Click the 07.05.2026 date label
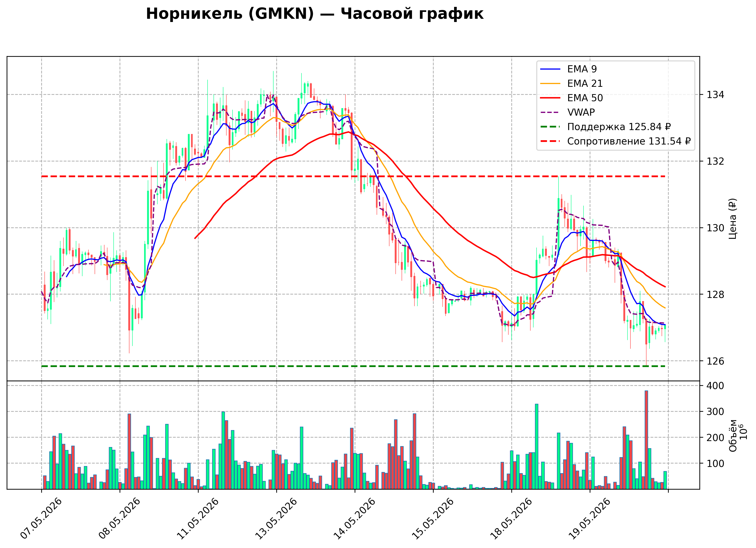The height and width of the screenshot is (548, 756). coord(41,518)
